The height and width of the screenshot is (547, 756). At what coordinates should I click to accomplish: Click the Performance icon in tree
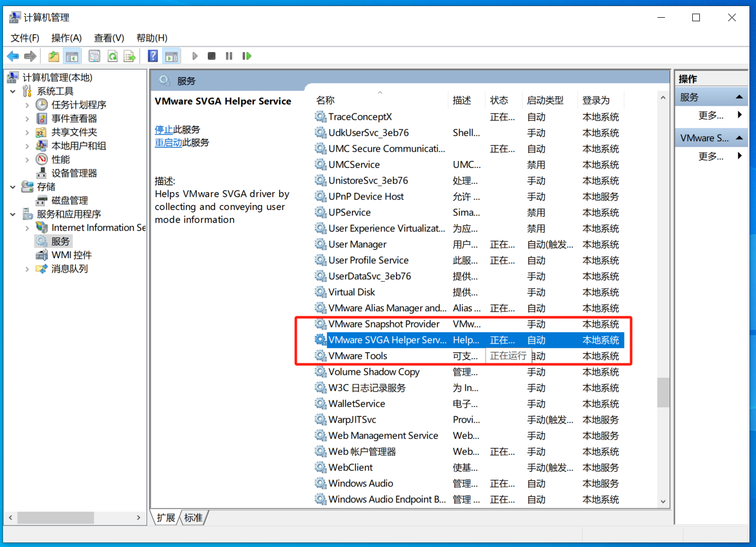(41, 159)
